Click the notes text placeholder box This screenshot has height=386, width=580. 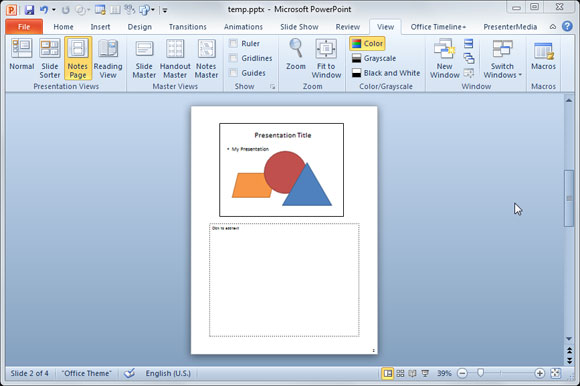point(284,280)
